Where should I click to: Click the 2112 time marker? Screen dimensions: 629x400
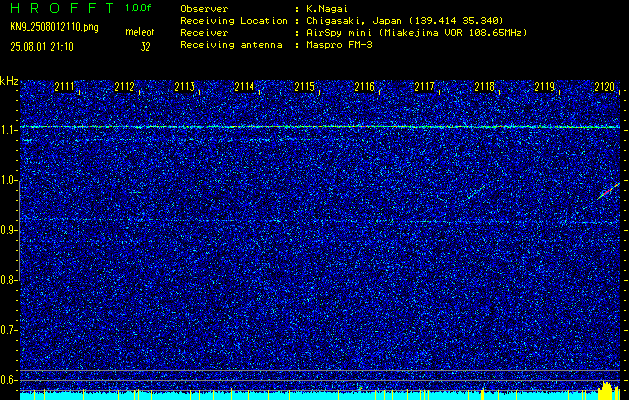[124, 87]
